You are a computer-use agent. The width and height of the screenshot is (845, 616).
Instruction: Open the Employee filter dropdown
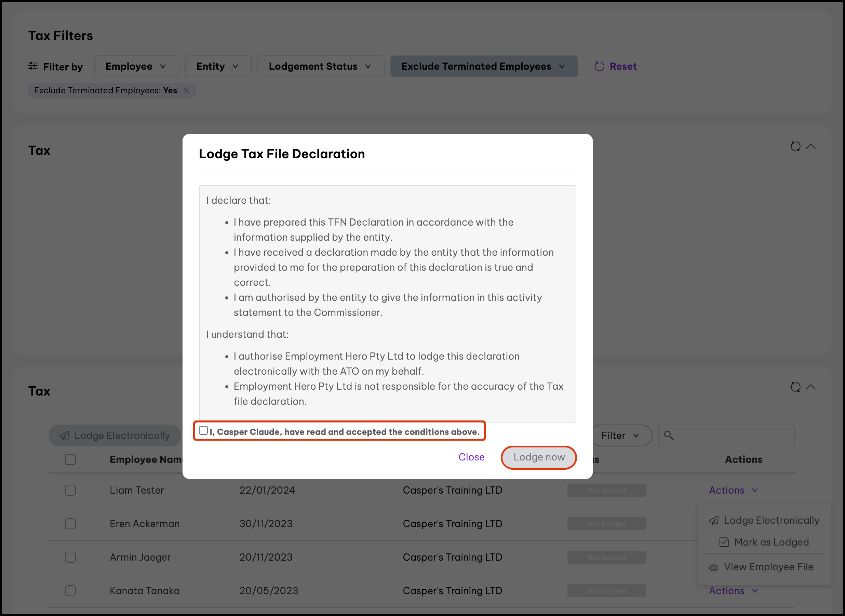[x=136, y=66]
